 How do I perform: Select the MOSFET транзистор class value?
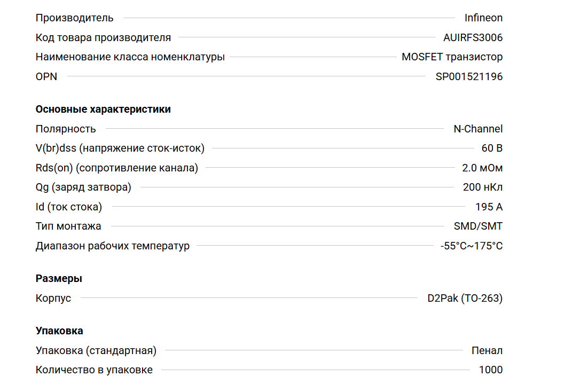point(452,57)
